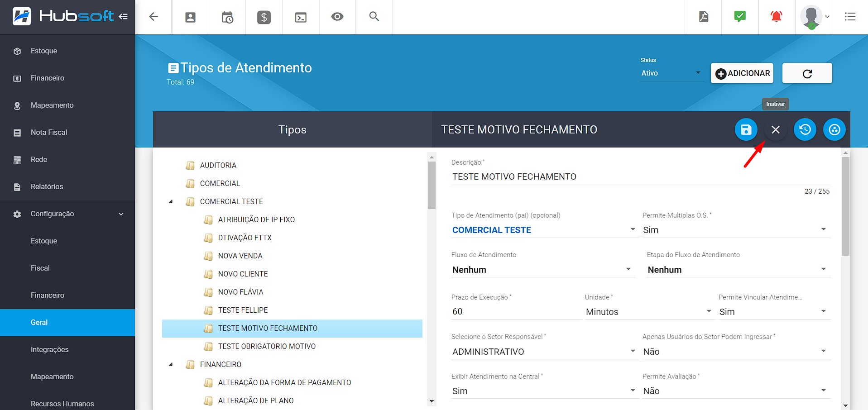Open the search magnifier icon
The height and width of the screenshot is (410, 868).
pos(374,17)
